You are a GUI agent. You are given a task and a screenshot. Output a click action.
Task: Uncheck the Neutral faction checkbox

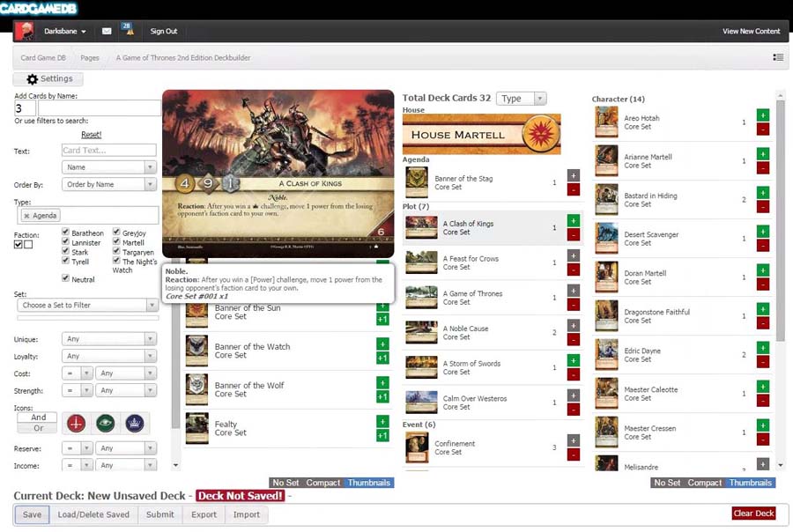65,277
